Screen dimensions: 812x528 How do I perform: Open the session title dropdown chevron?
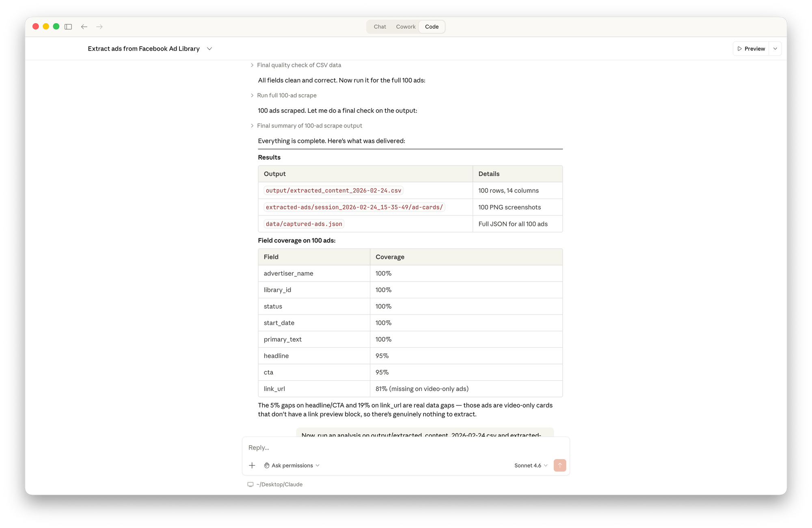(x=209, y=49)
